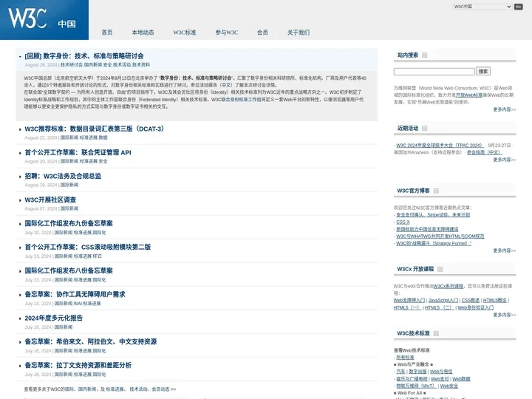This screenshot has width=532, height=399.
Task: Open the 参会指南（中文）link
Action: [484, 152]
